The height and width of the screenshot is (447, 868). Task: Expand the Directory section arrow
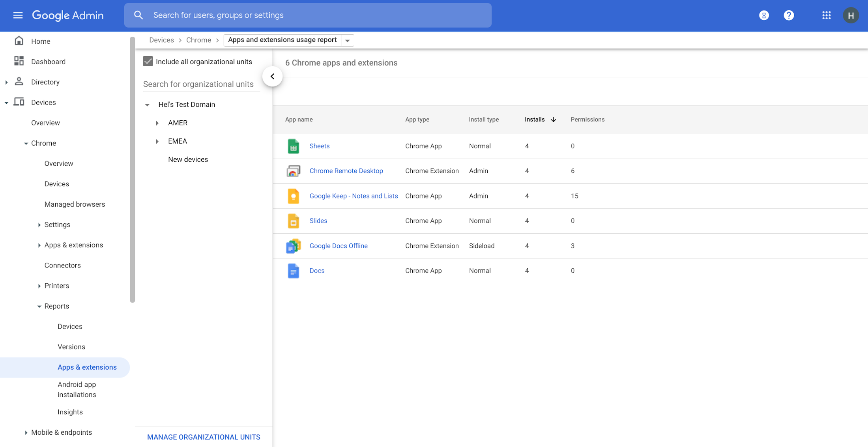(x=6, y=82)
